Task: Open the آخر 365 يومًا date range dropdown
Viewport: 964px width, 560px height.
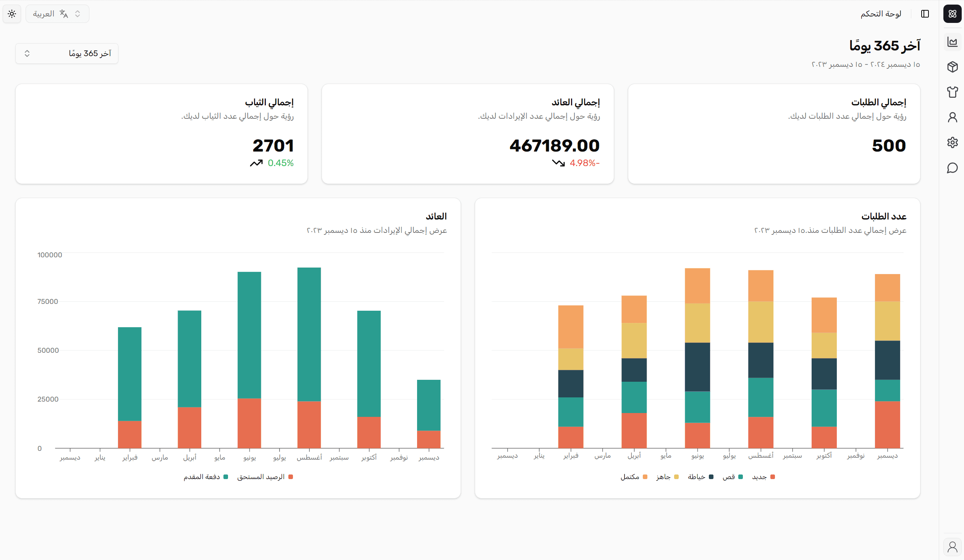Action: pos(67,53)
